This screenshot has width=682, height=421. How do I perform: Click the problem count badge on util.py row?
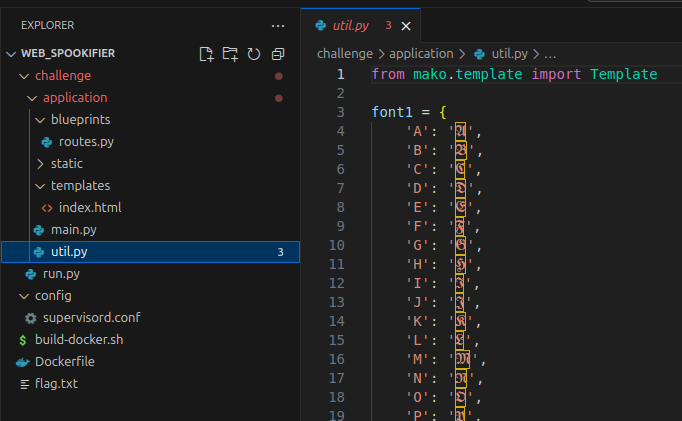[x=281, y=252]
